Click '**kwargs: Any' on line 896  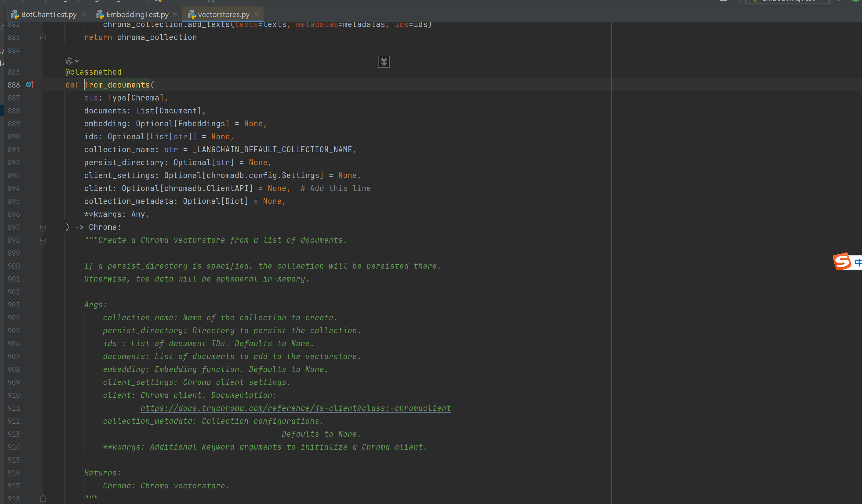point(115,214)
